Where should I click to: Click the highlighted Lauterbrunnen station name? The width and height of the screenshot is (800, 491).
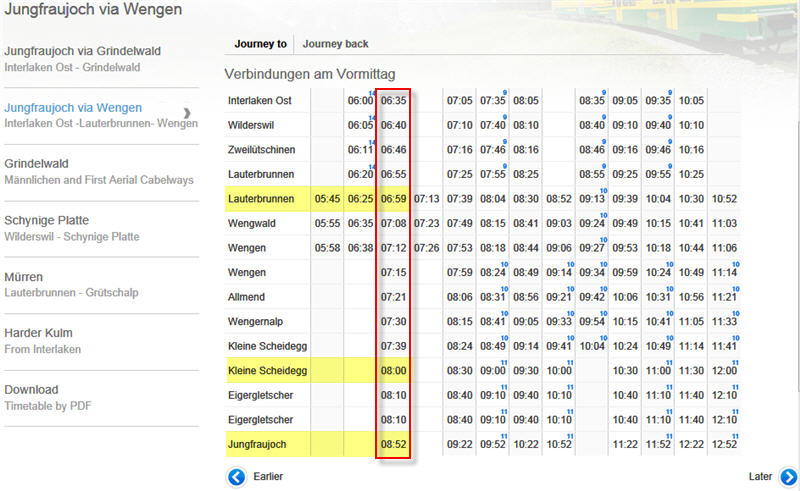click(261, 199)
